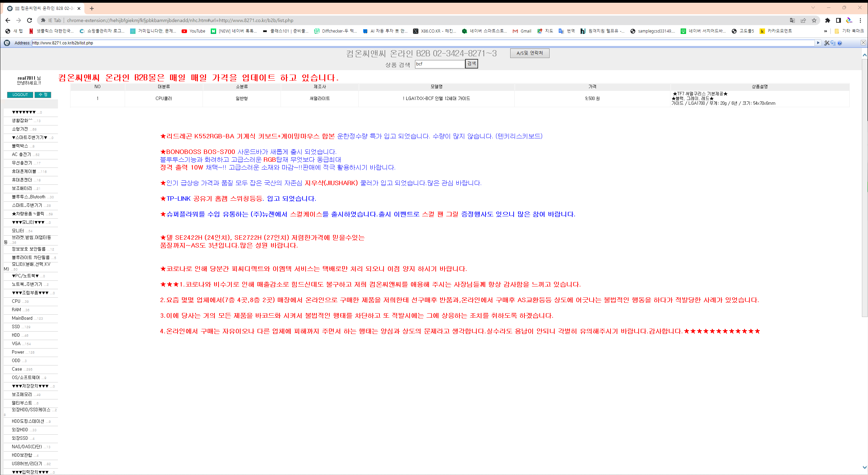Reload the page with the refresh icon
Image resolution: width=868 pixels, height=475 pixels.
[x=29, y=20]
